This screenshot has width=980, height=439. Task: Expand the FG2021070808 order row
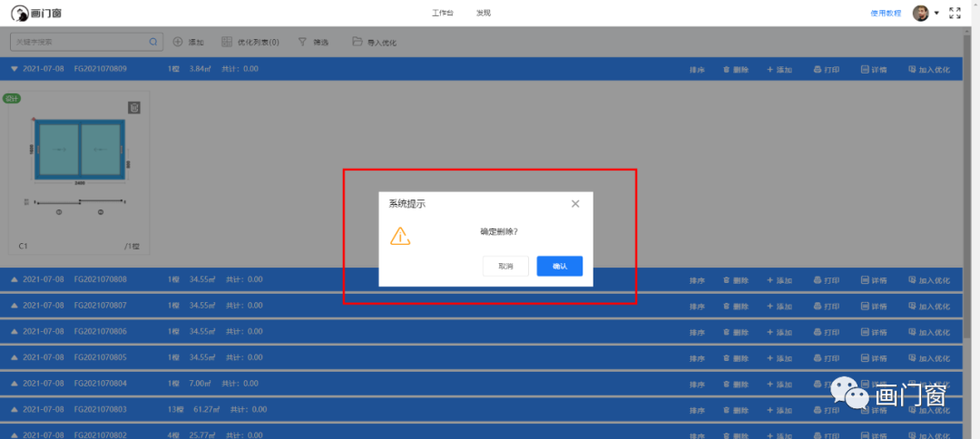[x=15, y=279]
